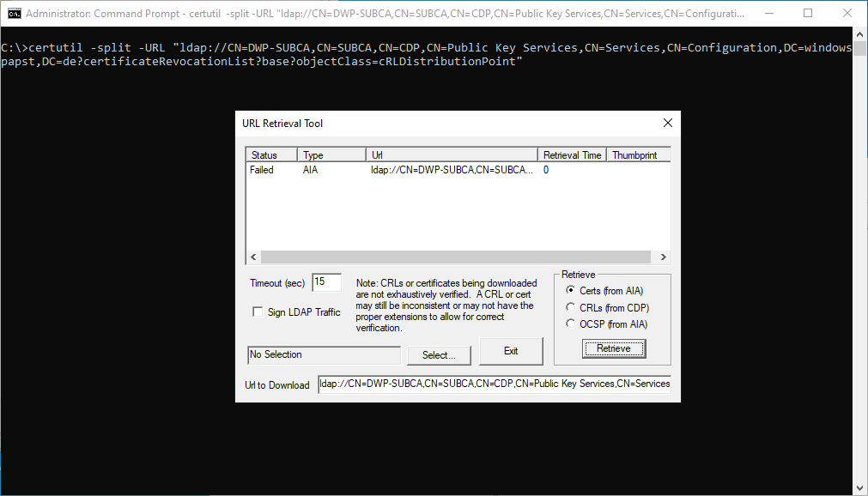Screen dimensions: 868x496
Task: Select OCSP (from AIA) radio option
Action: coord(572,324)
